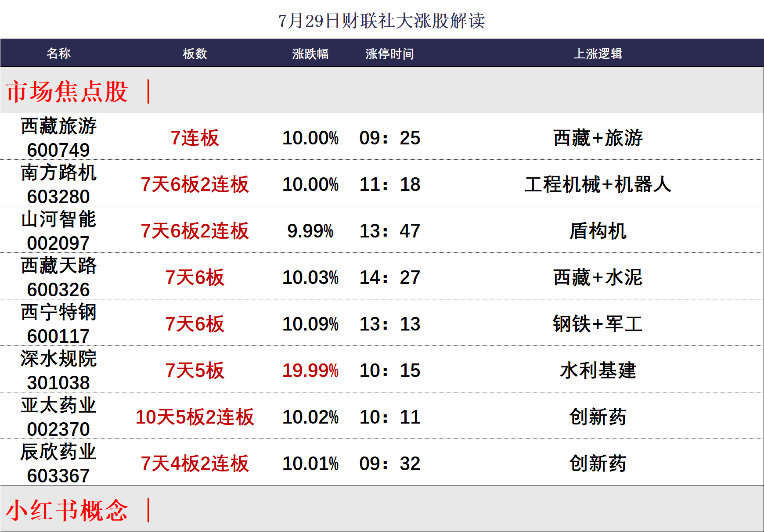The image size is (764, 532).
Task: Click the 9.99% value
Action: click(x=310, y=231)
